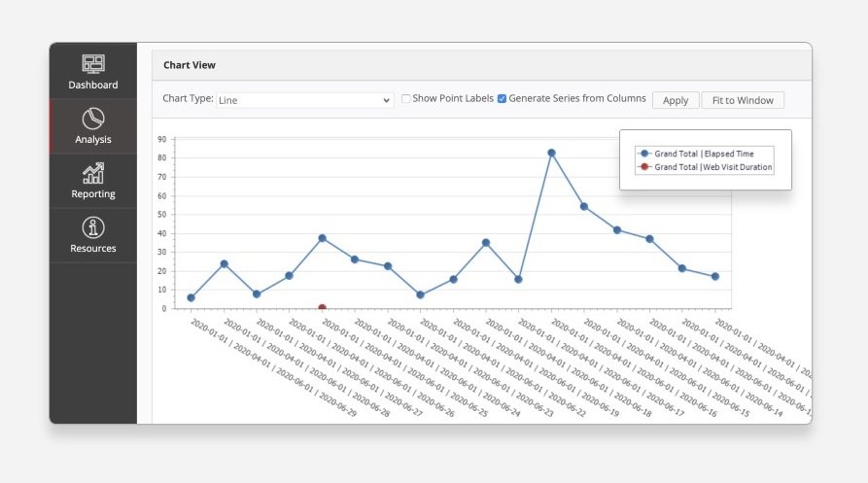Click the highest peak data point near 83
Screen dimensions: 868x483
tap(551, 153)
